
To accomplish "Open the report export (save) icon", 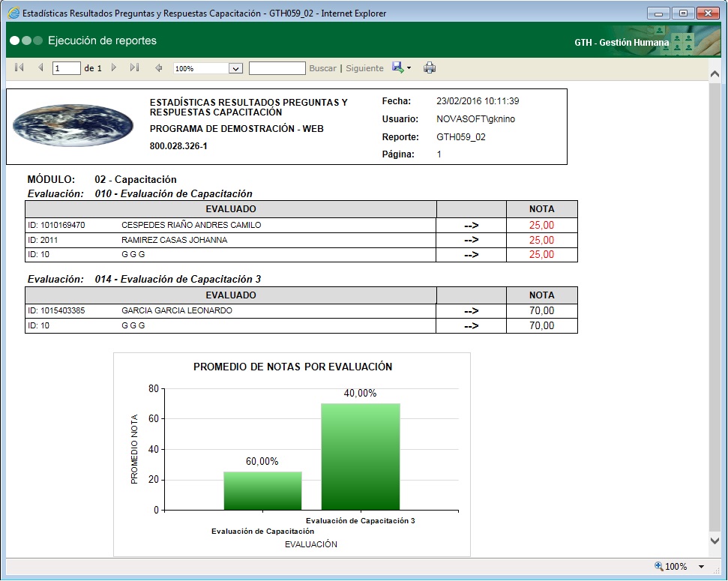I will click(397, 67).
